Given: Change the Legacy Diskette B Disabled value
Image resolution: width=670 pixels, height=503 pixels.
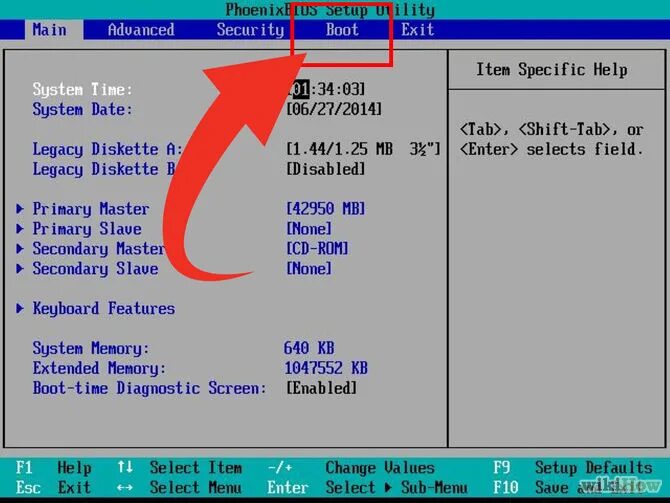Looking at the screenshot, I should 326,169.
